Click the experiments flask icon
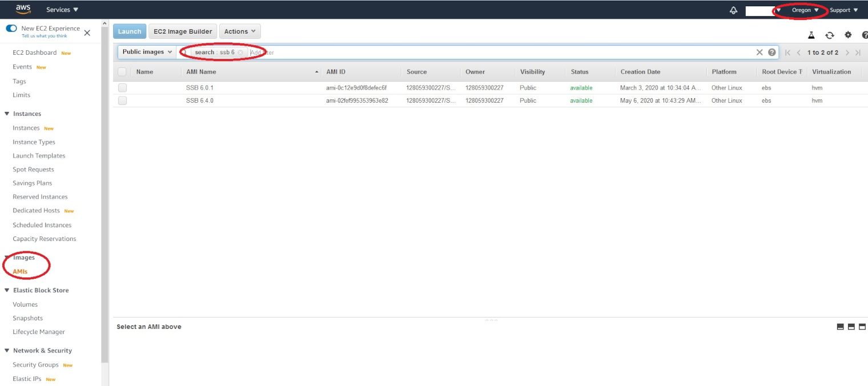Viewport: 868px width, 386px height. (x=811, y=35)
